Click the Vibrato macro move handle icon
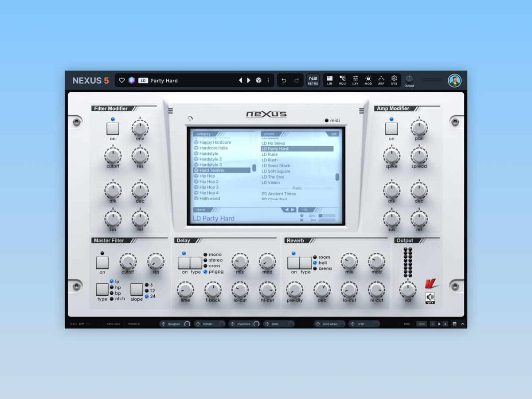Viewport: 532px width, 399px height. click(198, 324)
